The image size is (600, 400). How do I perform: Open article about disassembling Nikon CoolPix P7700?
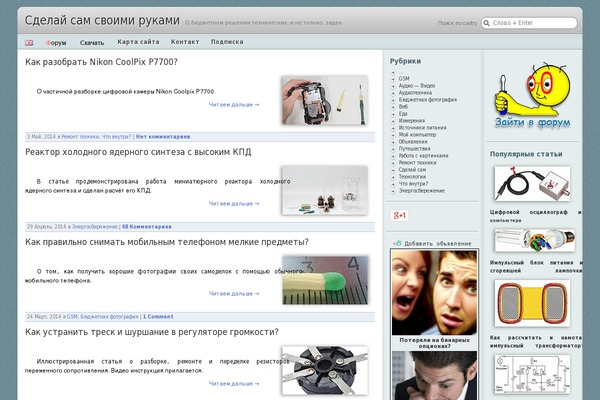click(x=101, y=62)
